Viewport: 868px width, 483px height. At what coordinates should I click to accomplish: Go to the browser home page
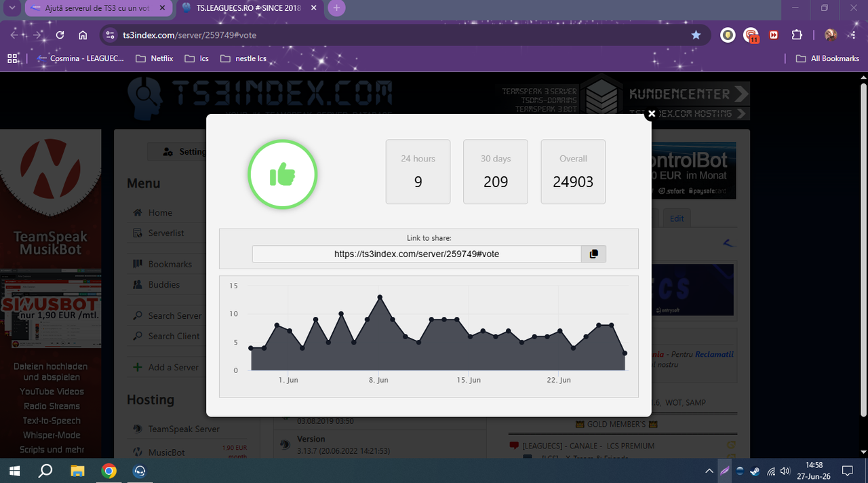(x=83, y=35)
